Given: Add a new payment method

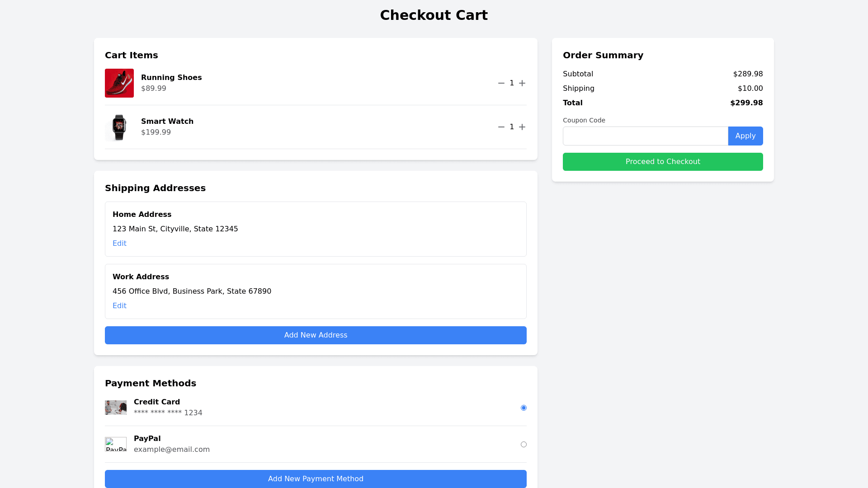Looking at the screenshot, I should click(x=316, y=479).
